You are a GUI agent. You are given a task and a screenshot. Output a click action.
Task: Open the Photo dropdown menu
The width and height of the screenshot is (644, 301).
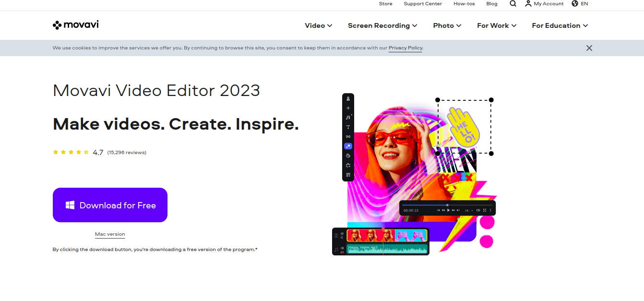[x=447, y=25]
